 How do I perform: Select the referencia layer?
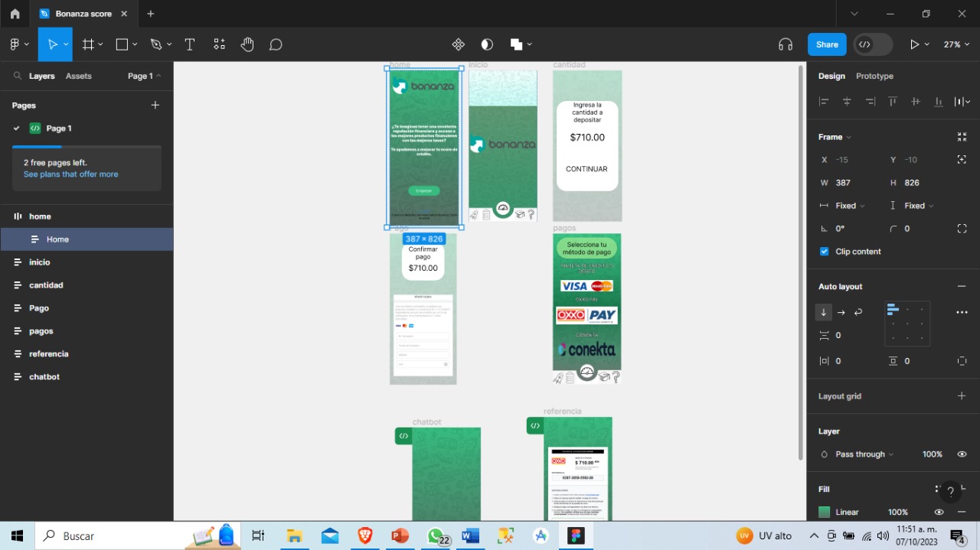click(87, 353)
